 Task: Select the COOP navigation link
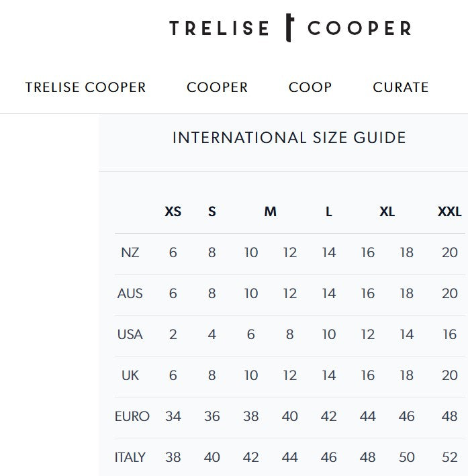point(310,87)
